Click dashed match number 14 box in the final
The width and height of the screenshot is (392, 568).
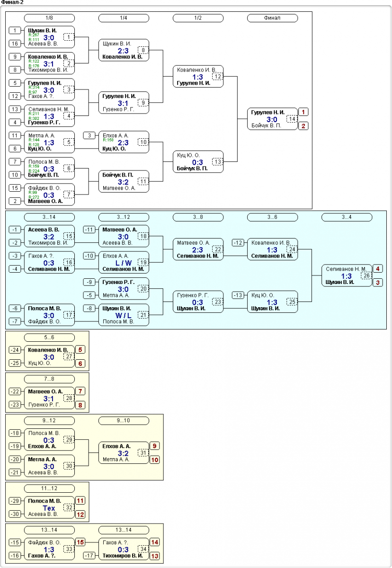point(293,119)
